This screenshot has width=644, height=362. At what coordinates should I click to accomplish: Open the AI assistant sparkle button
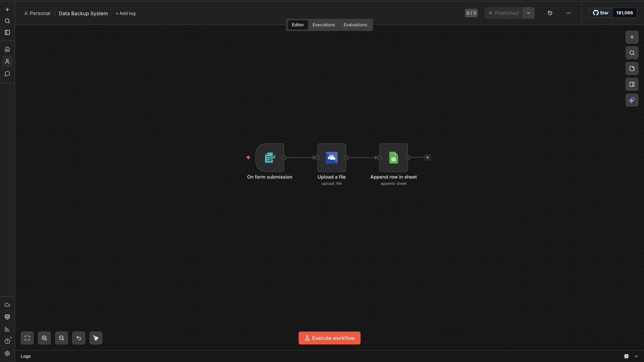632,100
